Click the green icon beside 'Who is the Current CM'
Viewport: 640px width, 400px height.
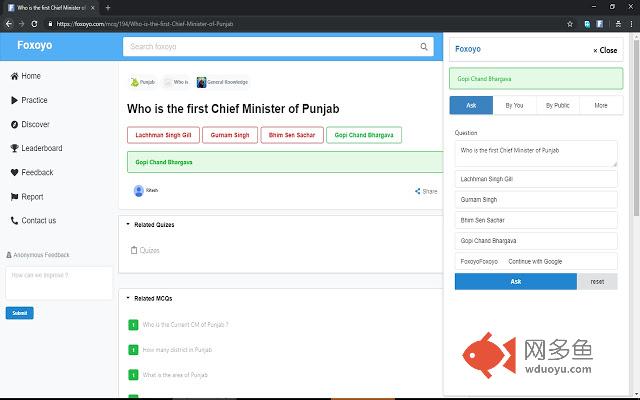[133, 325]
